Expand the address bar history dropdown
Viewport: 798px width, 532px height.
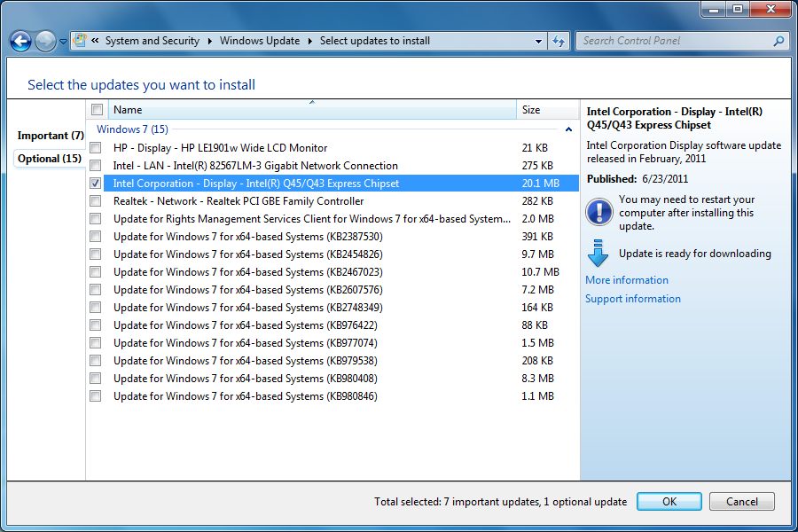coord(538,42)
